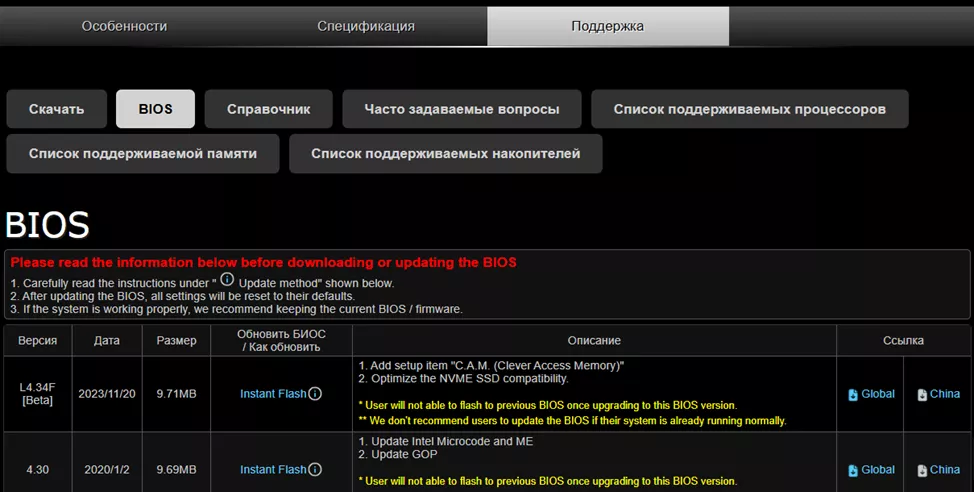Click info icon beside L4.34F Instant Flash
The width and height of the screenshot is (974, 492).
[315, 394]
